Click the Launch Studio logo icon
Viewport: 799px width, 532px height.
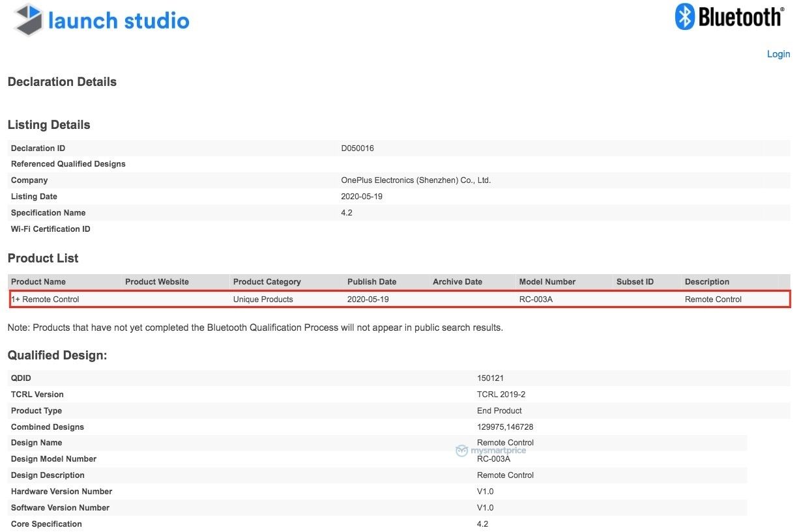(x=28, y=20)
